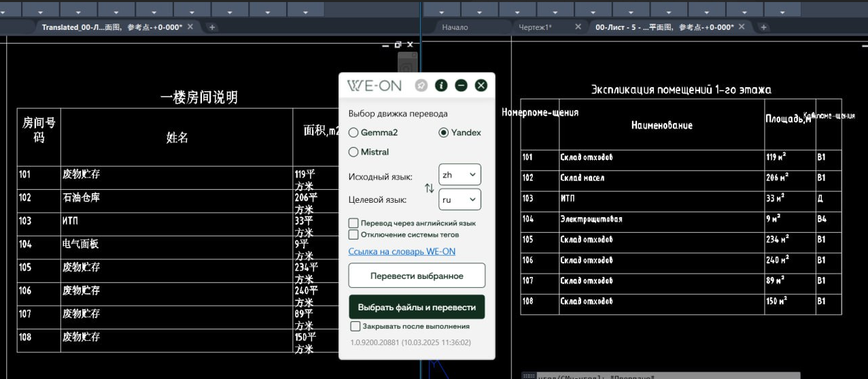
Task: Select ИТП cell in Russian table
Action: [567, 199]
